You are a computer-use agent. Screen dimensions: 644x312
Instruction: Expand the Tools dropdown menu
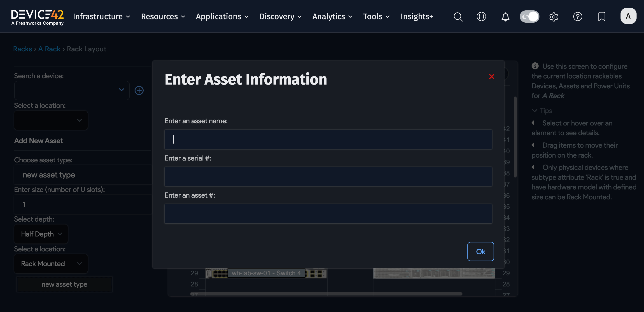point(376,17)
